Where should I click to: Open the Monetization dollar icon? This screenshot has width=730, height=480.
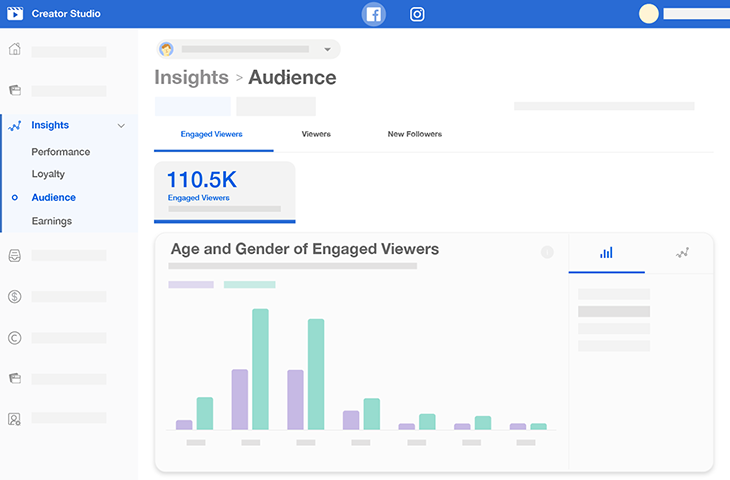coord(15,296)
